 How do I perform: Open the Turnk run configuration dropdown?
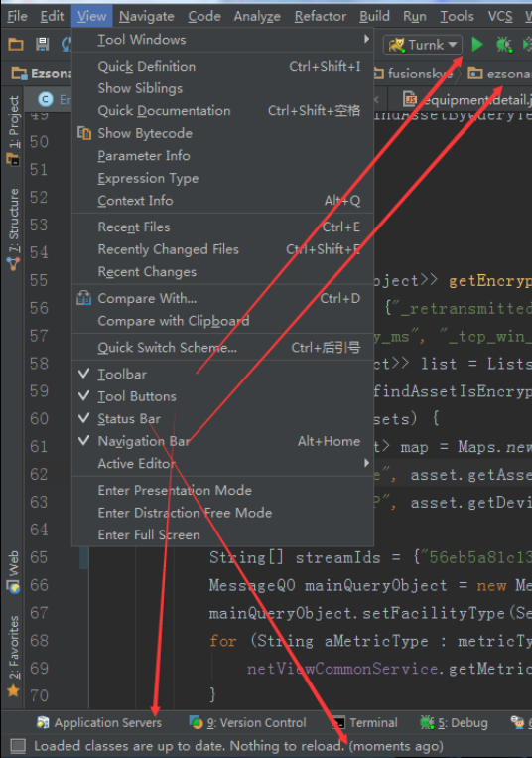pyautogui.click(x=423, y=45)
